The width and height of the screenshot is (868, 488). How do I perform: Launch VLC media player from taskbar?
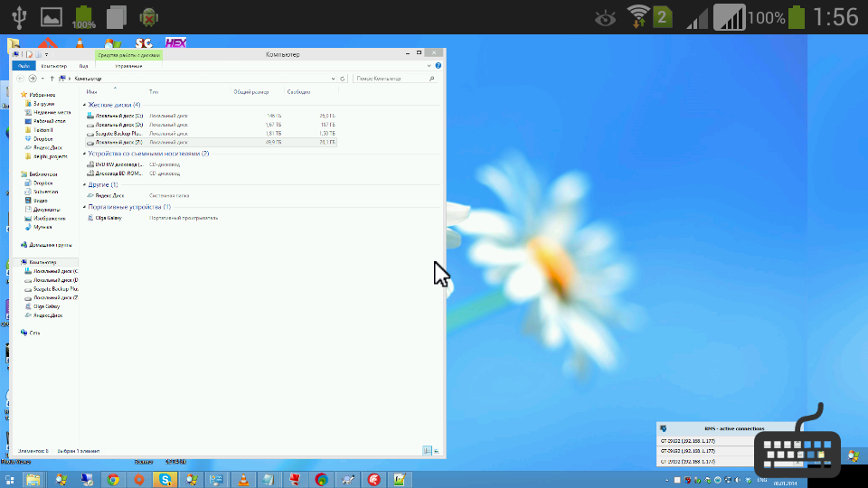(242, 480)
